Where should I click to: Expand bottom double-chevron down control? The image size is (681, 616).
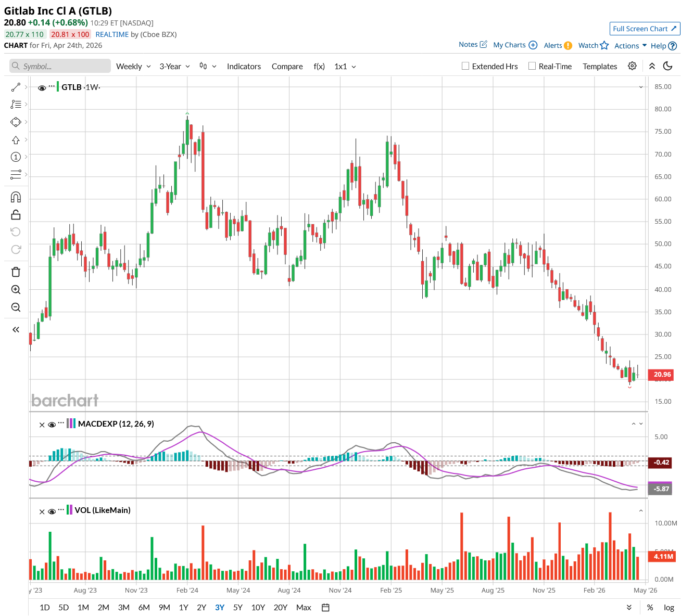(629, 607)
